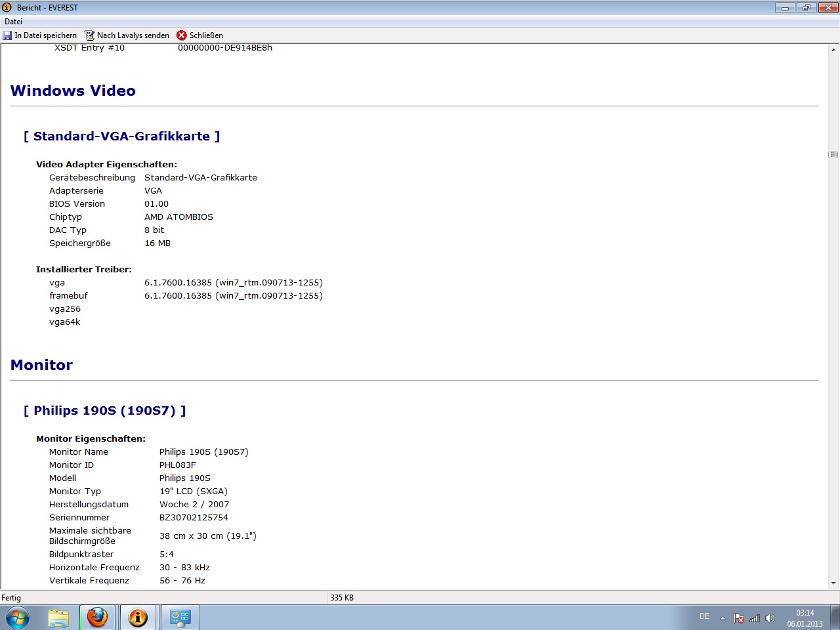Image resolution: width=840 pixels, height=630 pixels.
Task: Click '38 cm x 30 cm (19.1")' value
Action: click(x=208, y=536)
